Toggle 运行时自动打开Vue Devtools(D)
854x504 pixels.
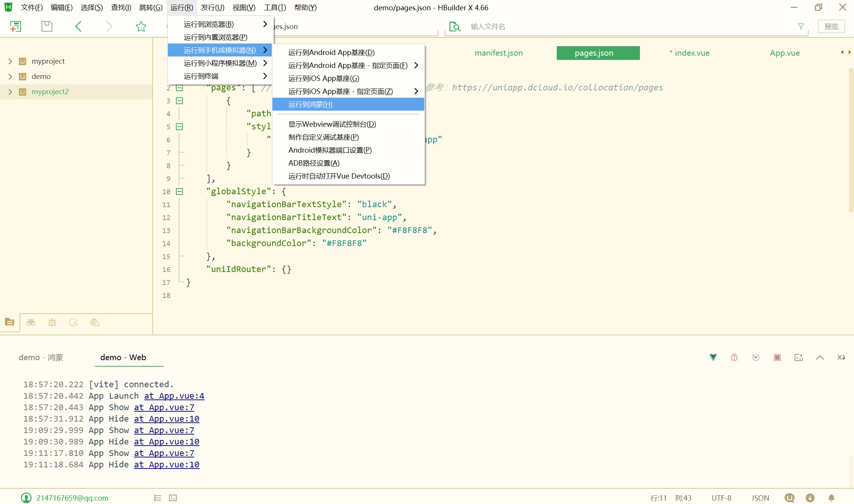point(348,176)
